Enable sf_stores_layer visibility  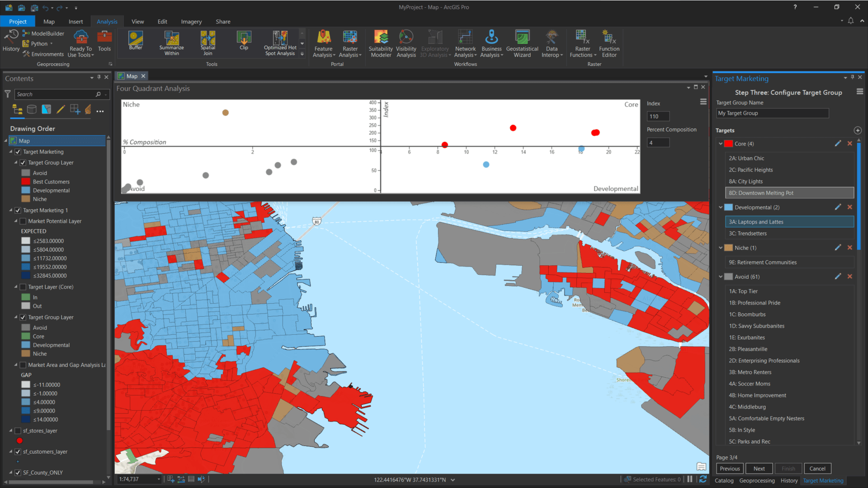(x=18, y=431)
